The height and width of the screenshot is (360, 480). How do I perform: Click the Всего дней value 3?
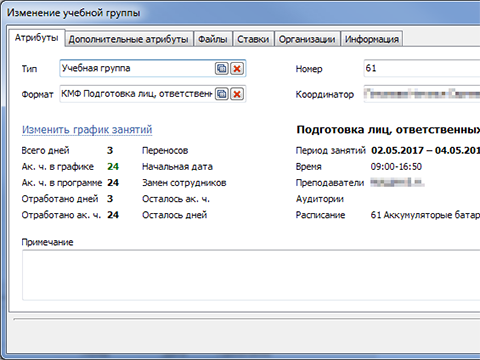point(110,150)
